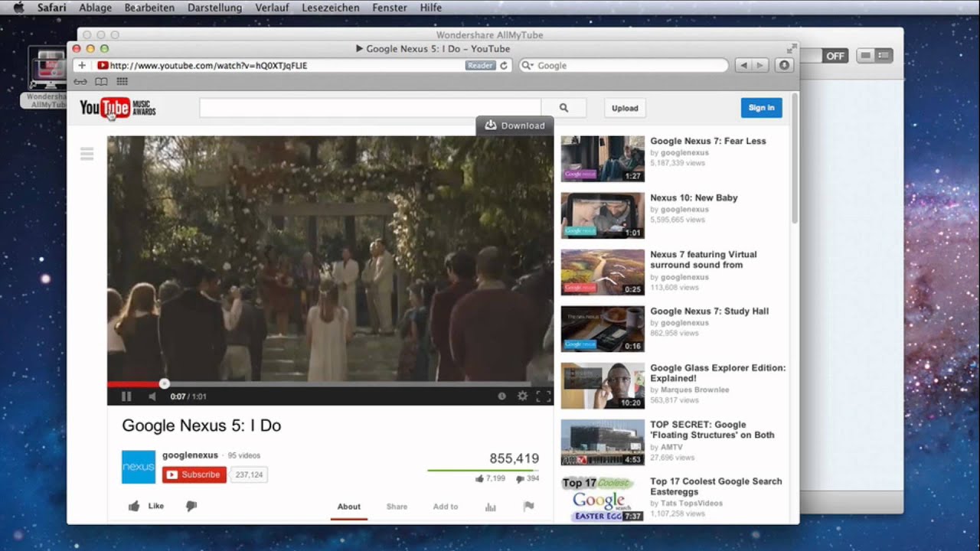Viewport: 980px width, 551px height.
Task: Open Google Glass Explorer Edition: Explained! video
Action: tap(718, 373)
